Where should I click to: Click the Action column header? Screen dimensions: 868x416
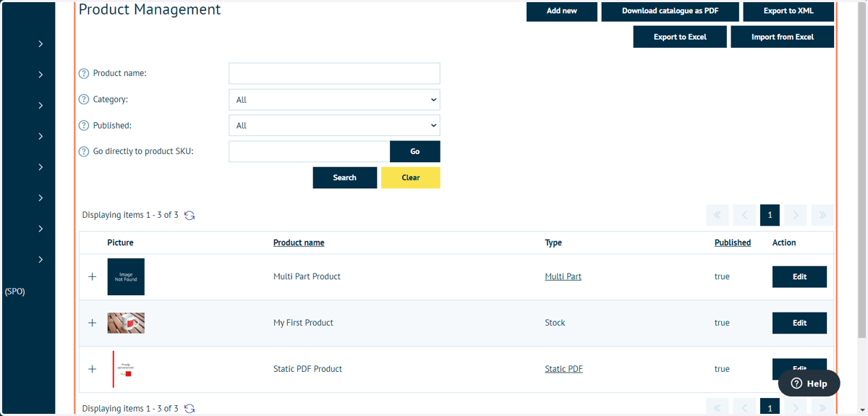point(784,243)
